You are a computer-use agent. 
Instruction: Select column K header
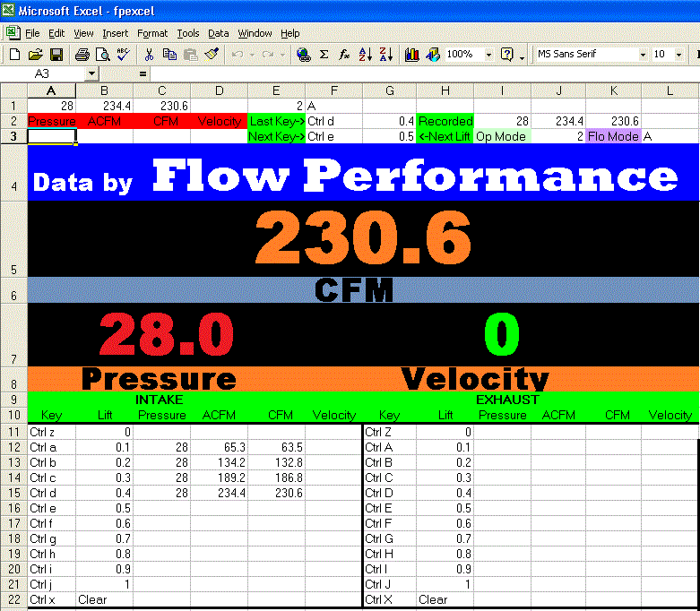point(613,91)
